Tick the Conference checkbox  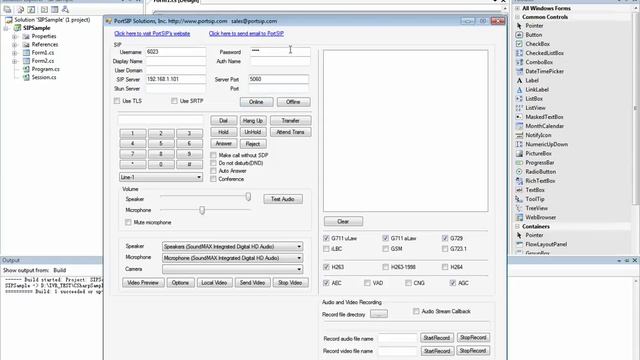point(213,179)
